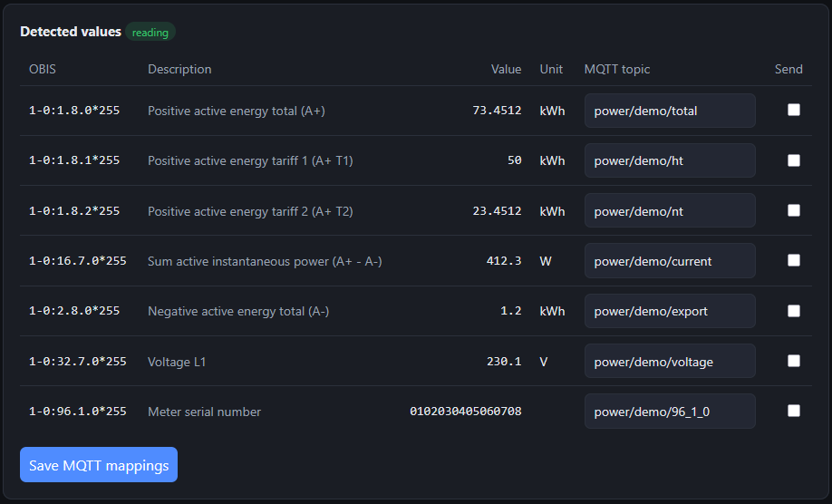This screenshot has height=504, width=832.
Task: Select OBIS code 1-0:2.8.0*255
Action: click(74, 311)
